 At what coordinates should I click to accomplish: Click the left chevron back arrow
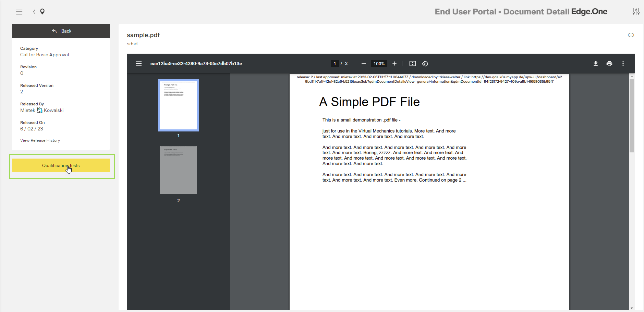34,12
